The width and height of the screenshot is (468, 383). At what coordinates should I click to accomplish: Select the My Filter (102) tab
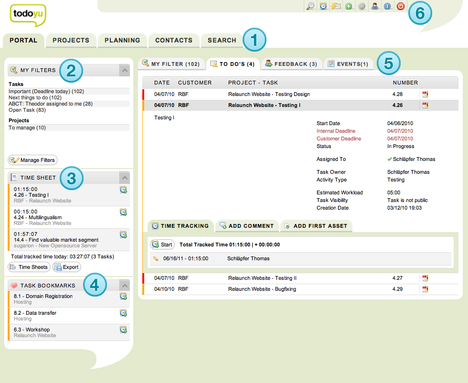pyautogui.click(x=171, y=64)
